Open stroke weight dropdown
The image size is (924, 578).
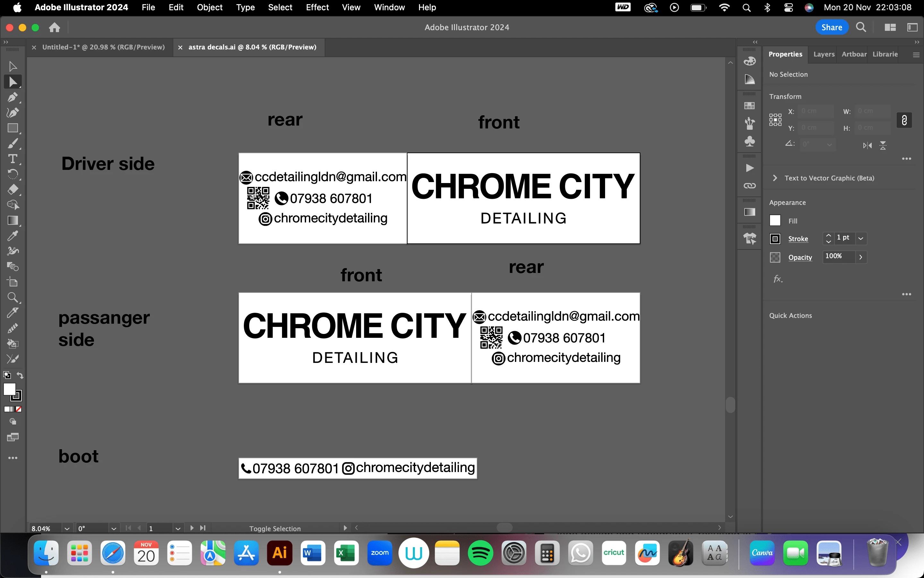861,238
